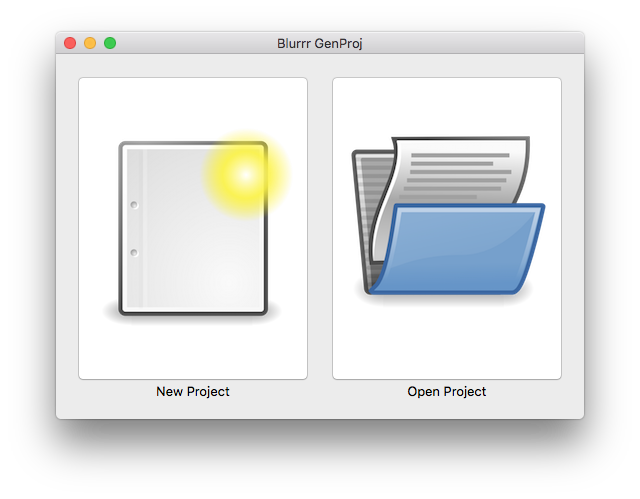Click the shadow beneath the open folder icon
Screen dimensions: 640x499
pyautogui.click(x=447, y=300)
